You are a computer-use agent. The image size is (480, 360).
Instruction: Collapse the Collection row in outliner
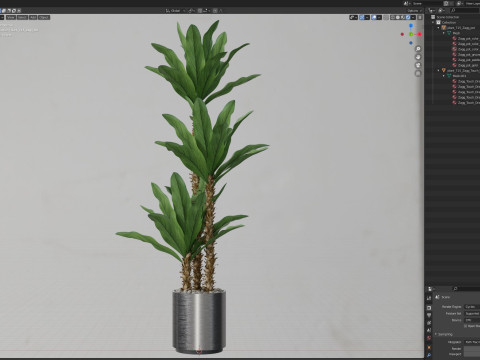click(433, 22)
